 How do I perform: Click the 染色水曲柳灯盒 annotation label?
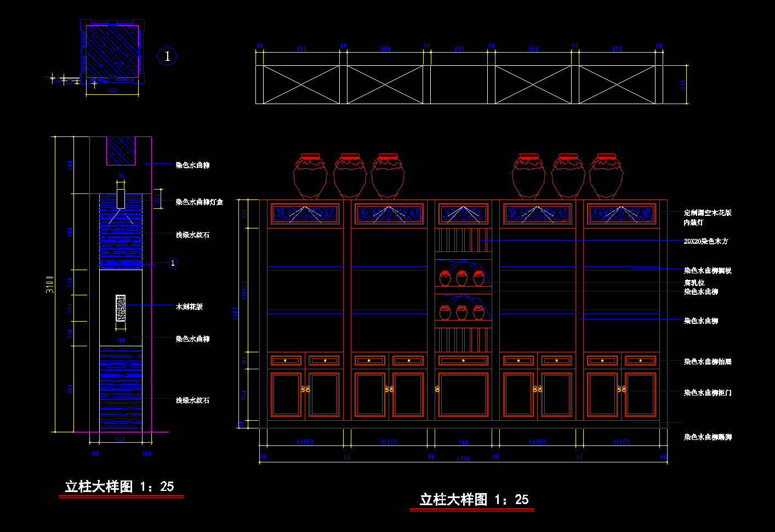[x=199, y=202]
